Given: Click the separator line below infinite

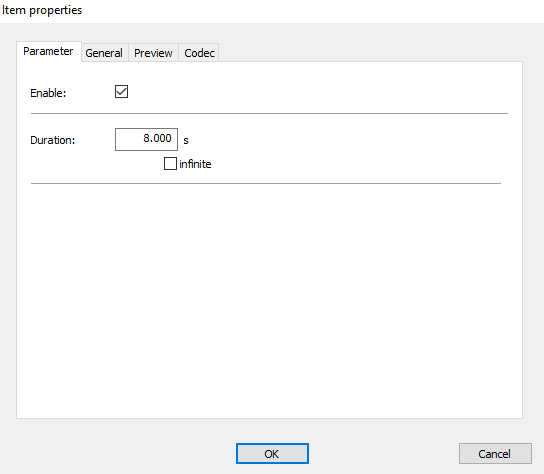Looking at the screenshot, I should 266,183.
